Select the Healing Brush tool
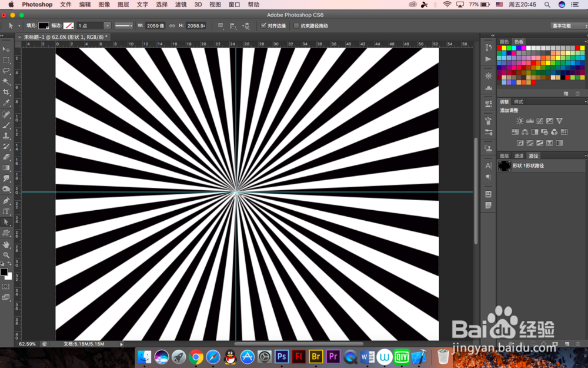The height and width of the screenshot is (368, 588). click(x=6, y=115)
